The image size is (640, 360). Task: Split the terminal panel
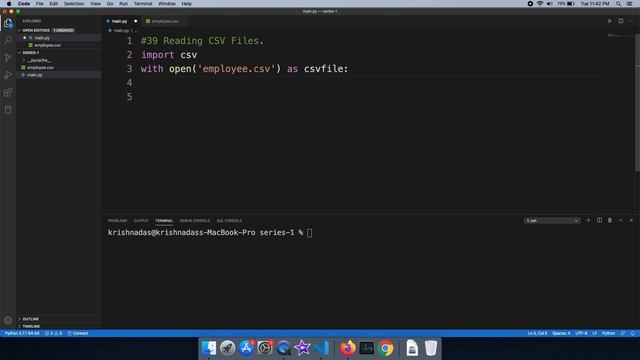point(599,220)
